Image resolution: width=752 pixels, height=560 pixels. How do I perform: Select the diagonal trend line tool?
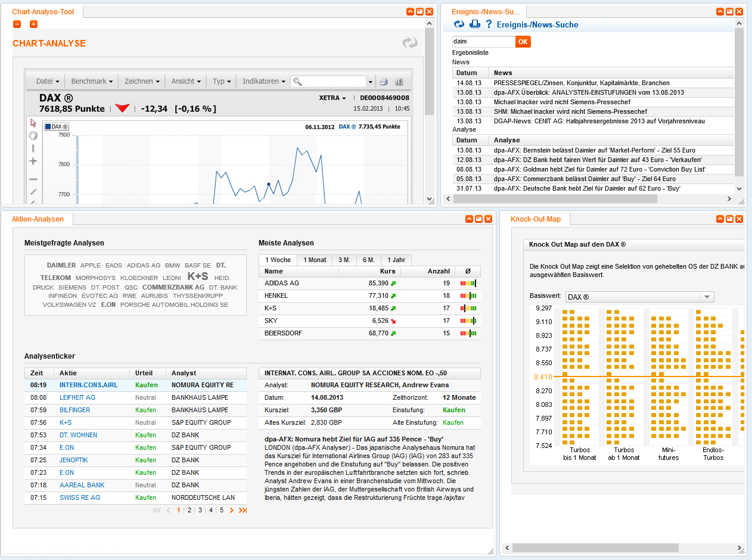pyautogui.click(x=33, y=192)
